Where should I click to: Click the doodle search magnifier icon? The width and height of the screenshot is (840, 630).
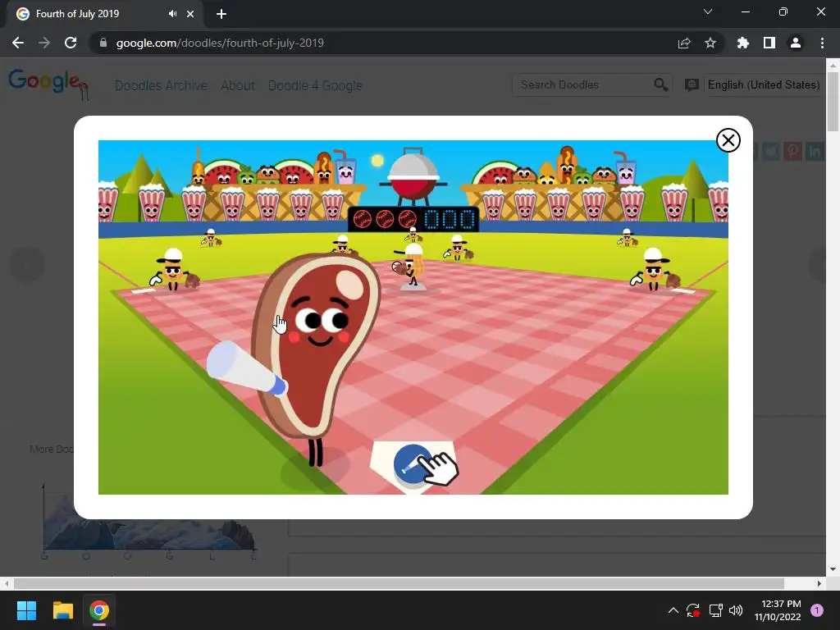(661, 84)
